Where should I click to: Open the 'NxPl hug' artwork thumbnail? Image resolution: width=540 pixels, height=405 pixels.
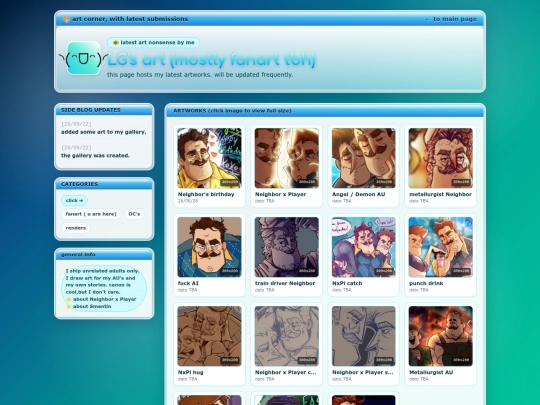pos(209,336)
